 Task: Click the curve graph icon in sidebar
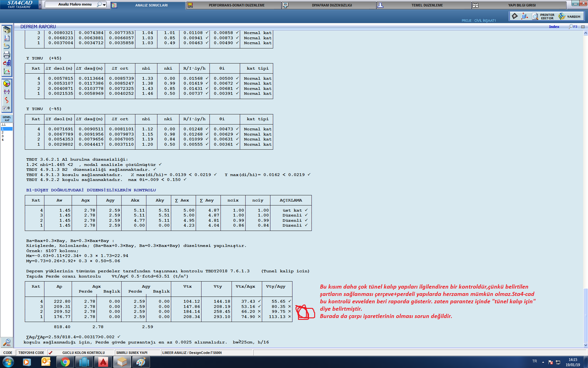(x=7, y=71)
